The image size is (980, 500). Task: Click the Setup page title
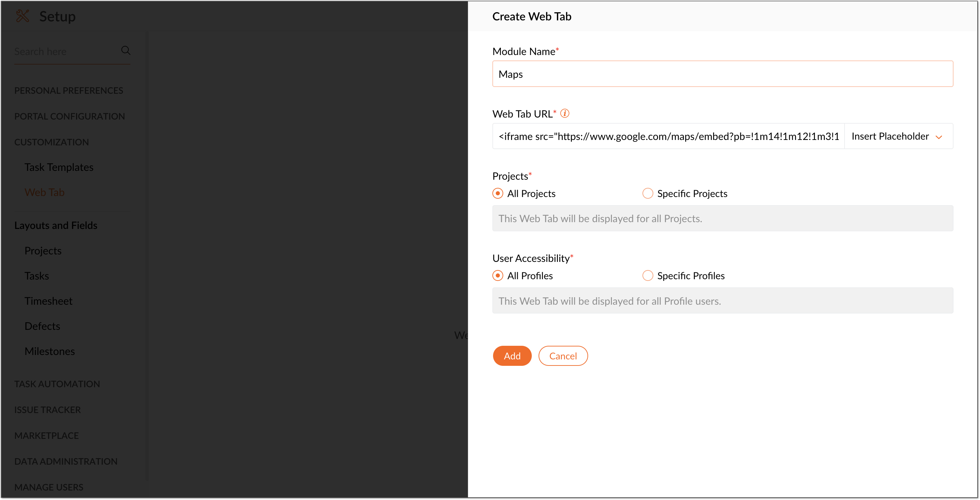coord(57,16)
